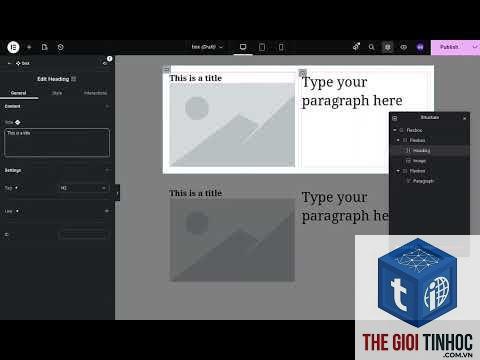
Task: Select Heading in the Structure tree
Action: (422, 151)
